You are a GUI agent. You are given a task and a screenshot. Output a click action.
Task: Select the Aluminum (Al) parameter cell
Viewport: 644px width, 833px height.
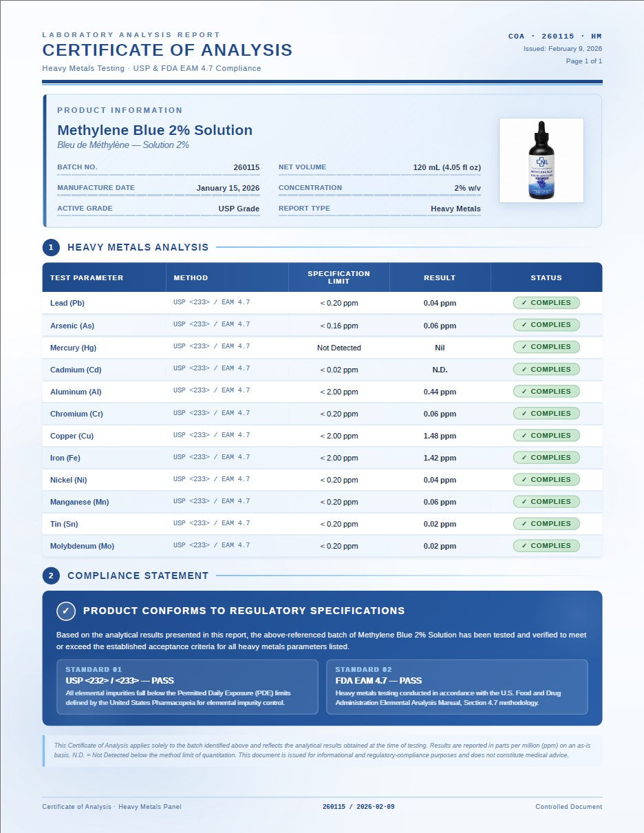[104, 392]
